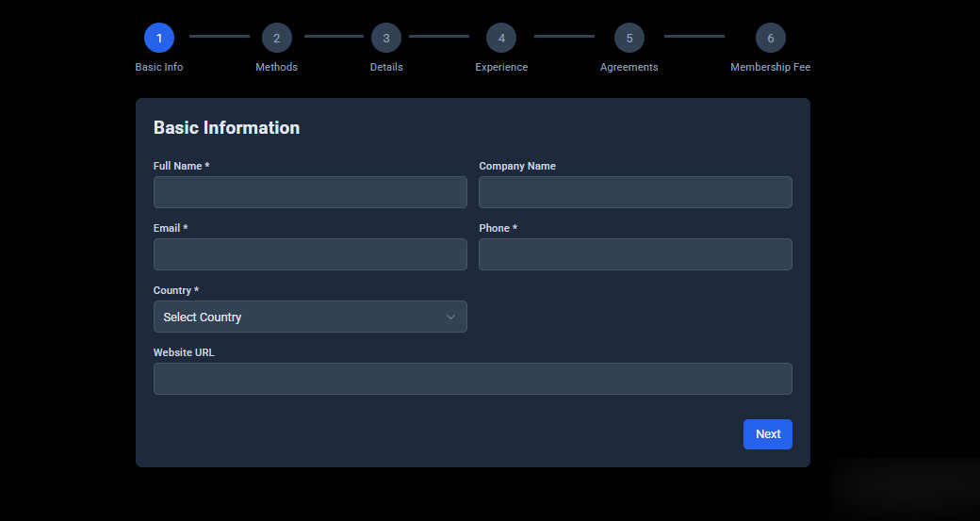980x521 pixels.
Task: Go to the step 4 circle
Action: [x=501, y=38]
